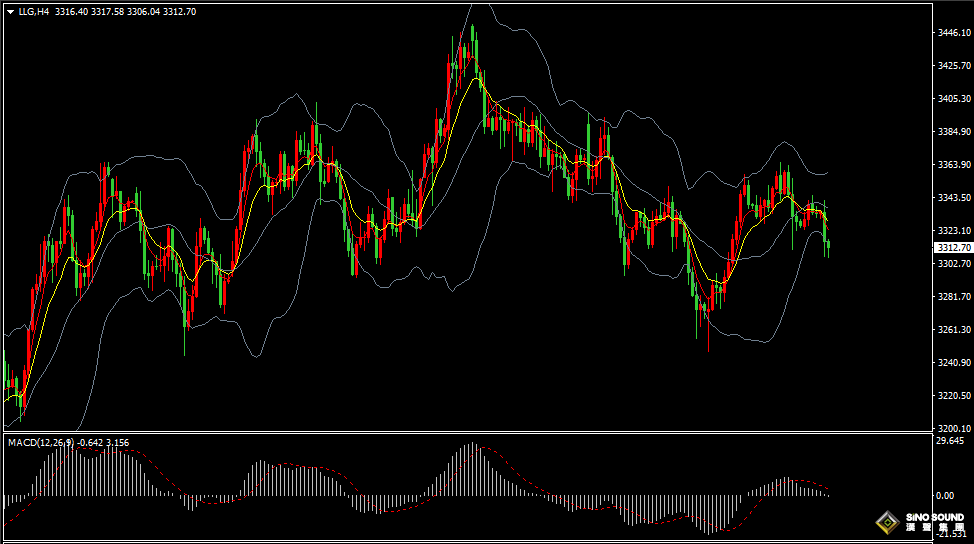Click the 3240.90 price axis label
The height and width of the screenshot is (544, 974).
[x=955, y=363]
